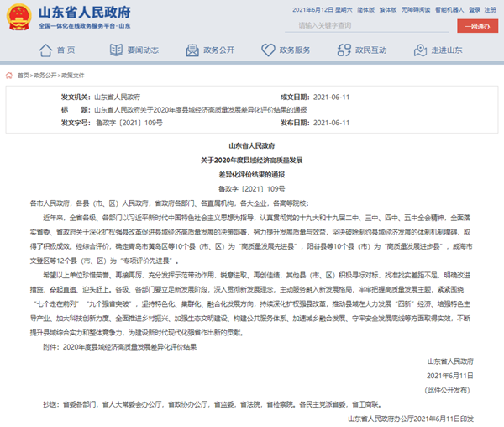The height and width of the screenshot is (427, 504).
Task: Click the red 一网通办 button
Action: pos(478,26)
